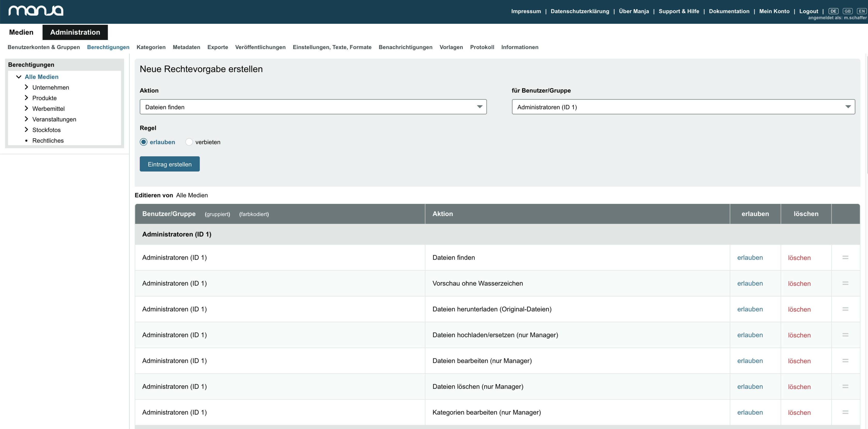Viewport: 868px width, 429px height.
Task: Grab the drag handle for Dateien bearbeiten row
Action: coord(845,361)
